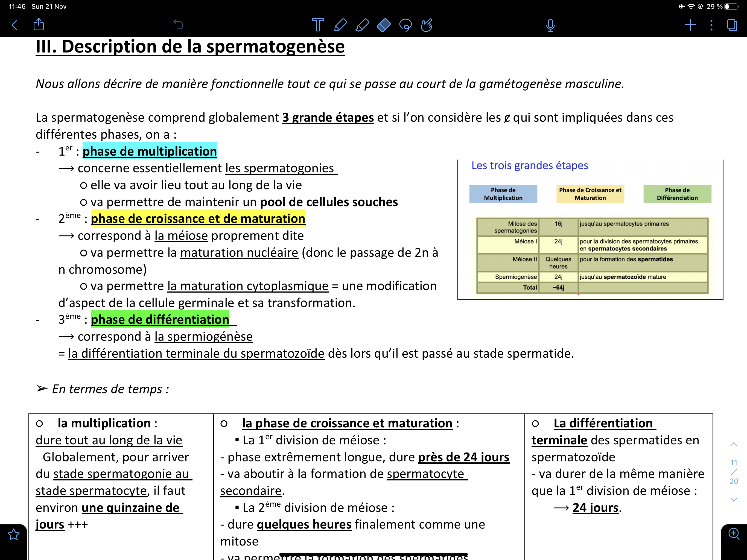
Task: Go to previous page with up chevron
Action: click(x=734, y=445)
